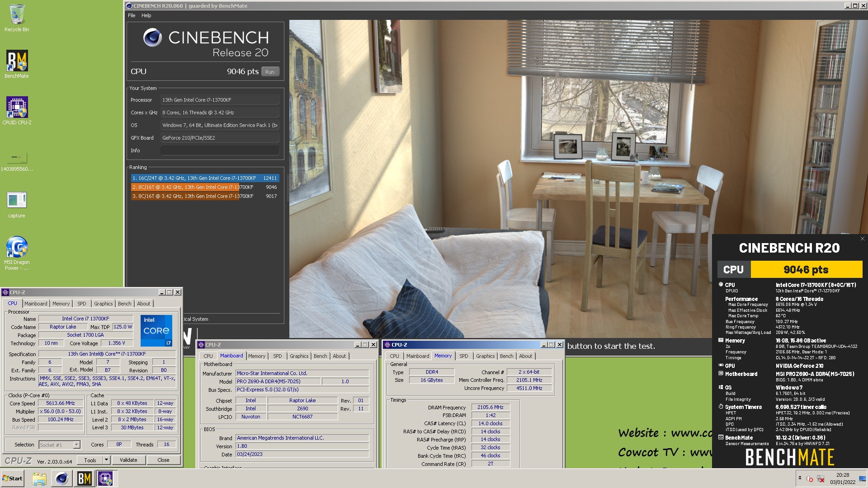Click the Cinebench title bar app icon
Screen dimensions: 868x488
point(129,6)
